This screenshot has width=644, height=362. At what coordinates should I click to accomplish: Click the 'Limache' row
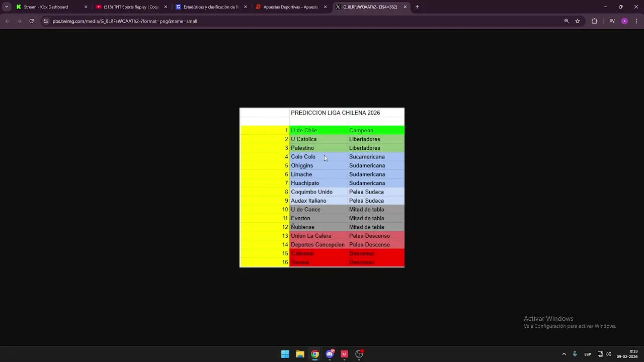[322, 174]
